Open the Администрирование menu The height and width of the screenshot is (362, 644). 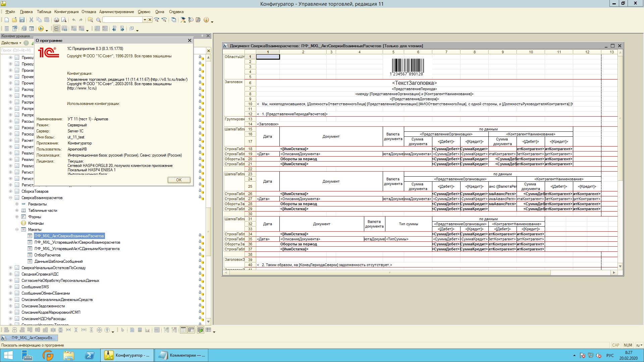pyautogui.click(x=116, y=12)
